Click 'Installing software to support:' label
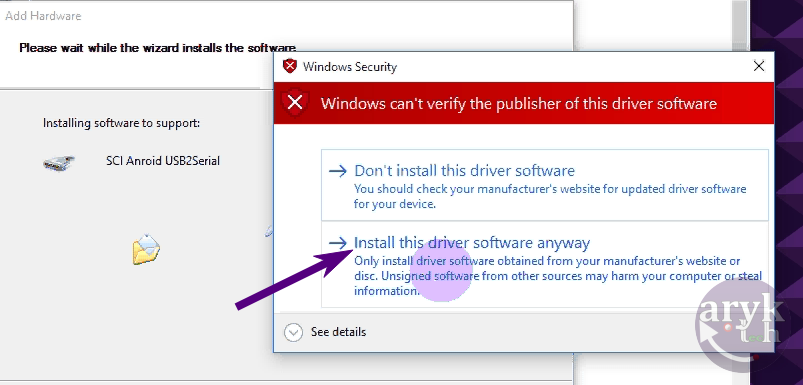Image resolution: width=803 pixels, height=385 pixels. coord(121,123)
